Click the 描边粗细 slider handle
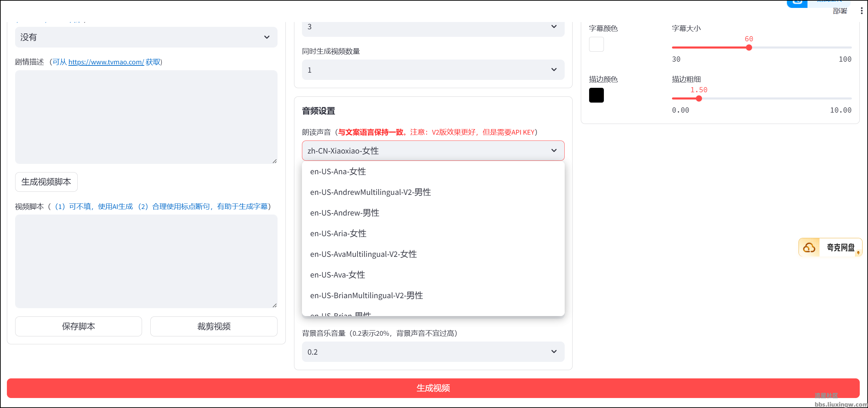The width and height of the screenshot is (868, 408). tap(699, 98)
